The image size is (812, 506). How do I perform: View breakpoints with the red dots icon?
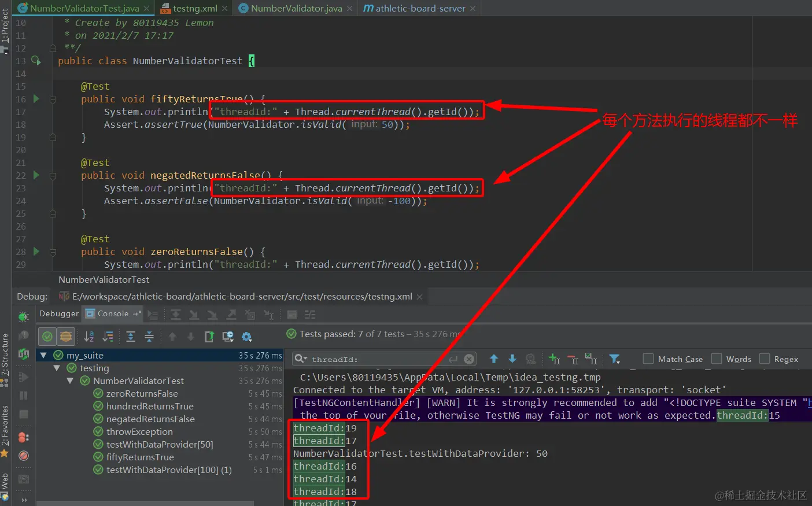pos(23,437)
